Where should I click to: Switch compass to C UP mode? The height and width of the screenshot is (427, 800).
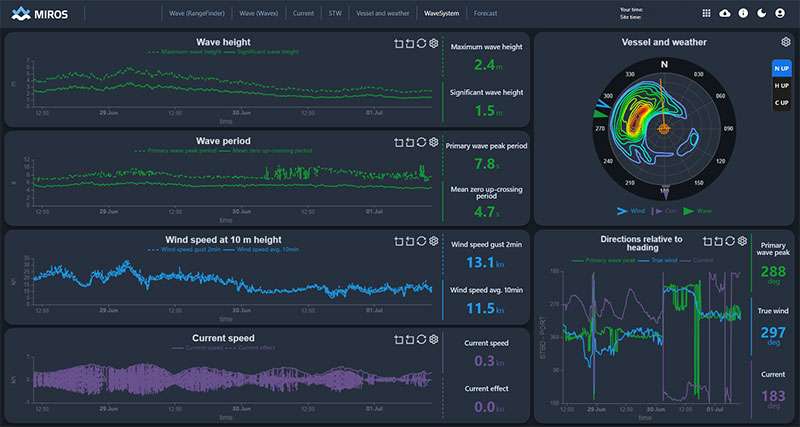coord(781,103)
